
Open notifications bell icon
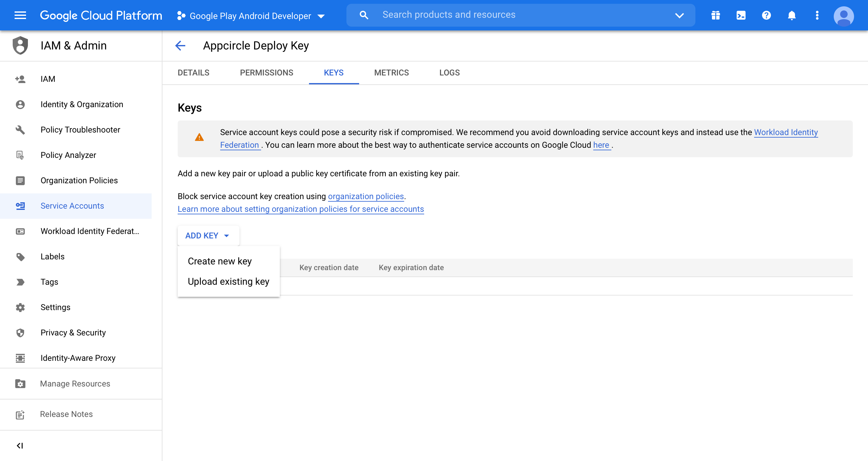[x=792, y=15]
